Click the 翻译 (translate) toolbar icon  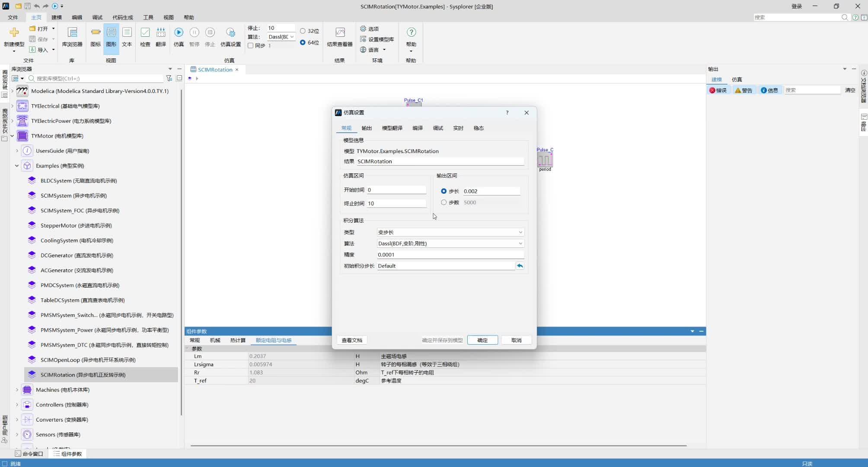click(x=161, y=33)
